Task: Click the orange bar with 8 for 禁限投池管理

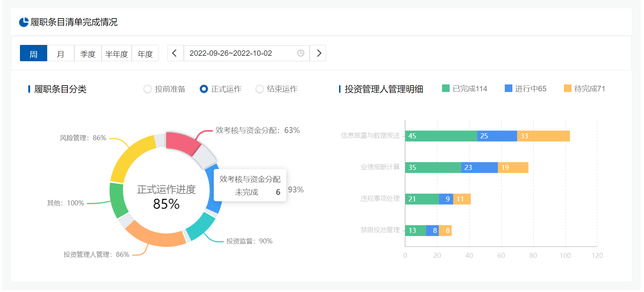Action: pyautogui.click(x=445, y=230)
